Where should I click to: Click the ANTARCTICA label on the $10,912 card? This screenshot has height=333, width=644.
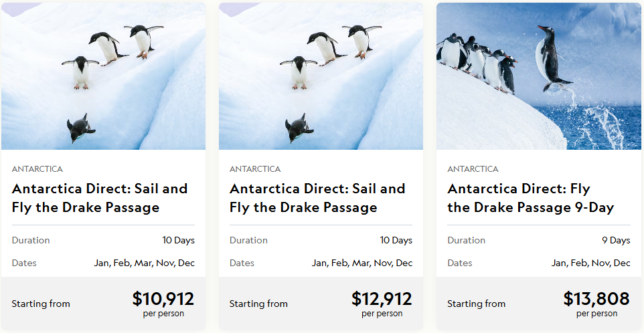pyautogui.click(x=37, y=169)
